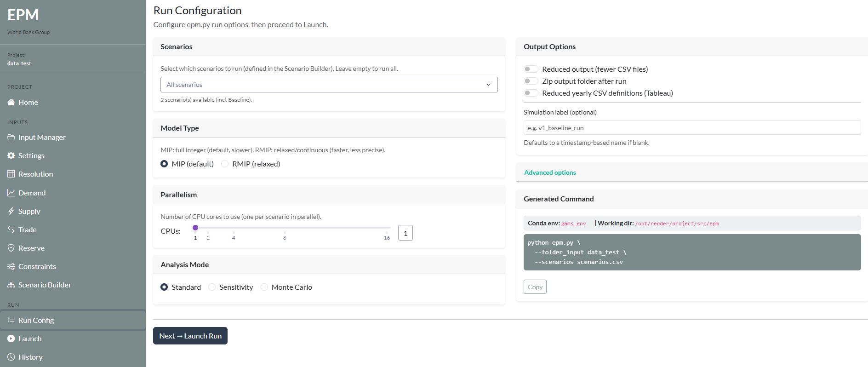Click the Simulation label input field
The image size is (868, 367).
(692, 128)
